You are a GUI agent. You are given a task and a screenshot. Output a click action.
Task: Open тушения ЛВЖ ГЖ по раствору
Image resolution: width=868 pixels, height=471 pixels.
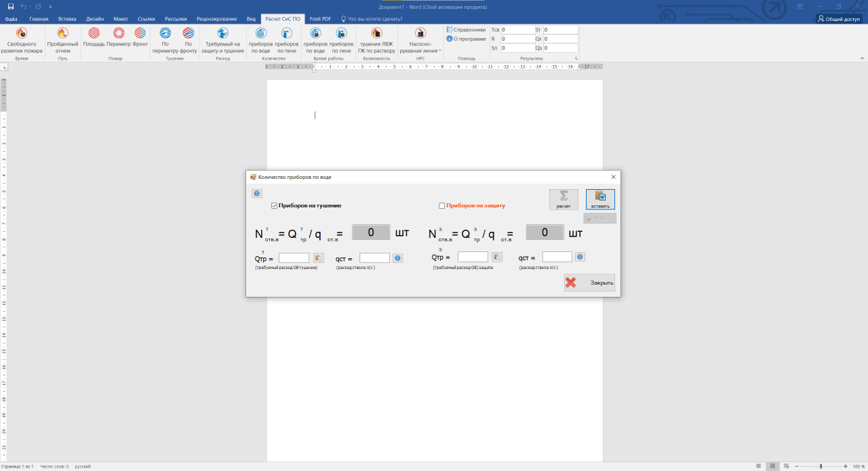pyautogui.click(x=376, y=33)
